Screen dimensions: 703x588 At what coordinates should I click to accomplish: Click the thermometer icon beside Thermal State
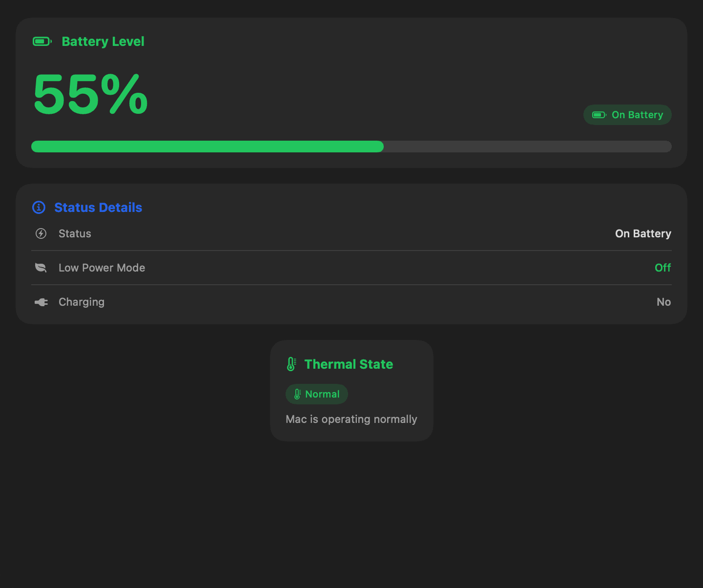[x=291, y=364]
